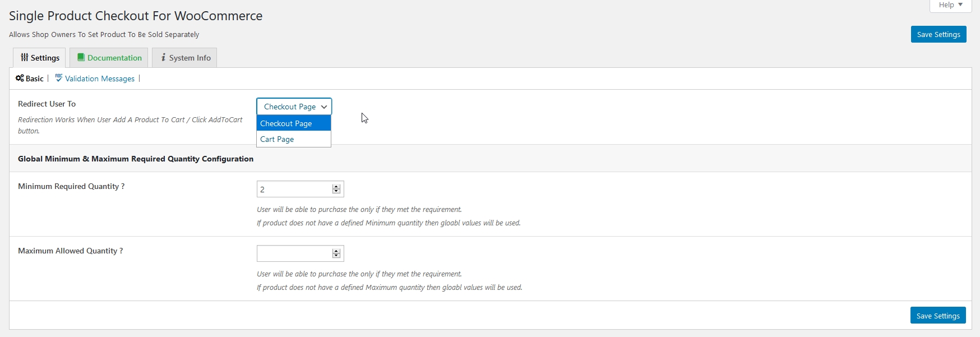Click the Maximum Allowed Quantity ? label
The width and height of the screenshot is (980, 337).
pyautogui.click(x=70, y=251)
